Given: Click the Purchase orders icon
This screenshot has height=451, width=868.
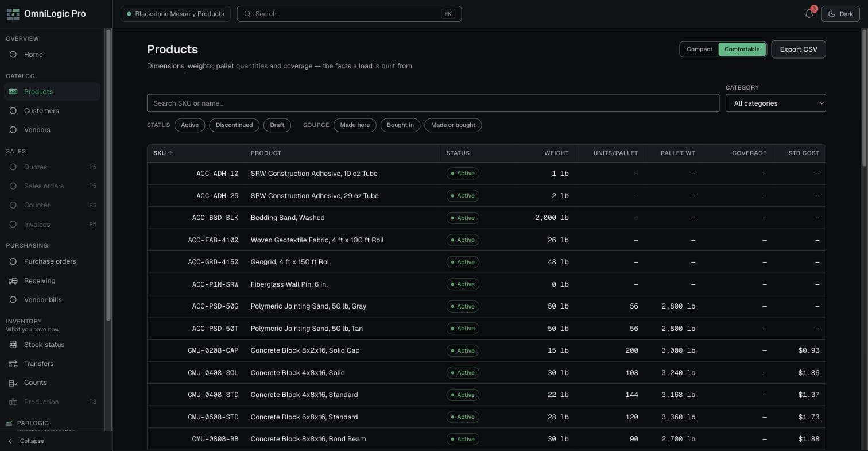Looking at the screenshot, I should point(13,261).
